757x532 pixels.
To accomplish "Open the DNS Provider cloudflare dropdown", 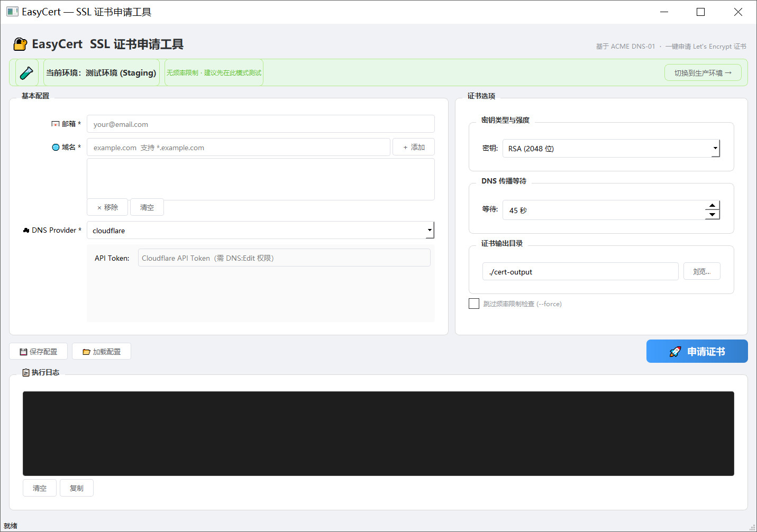I will (261, 231).
